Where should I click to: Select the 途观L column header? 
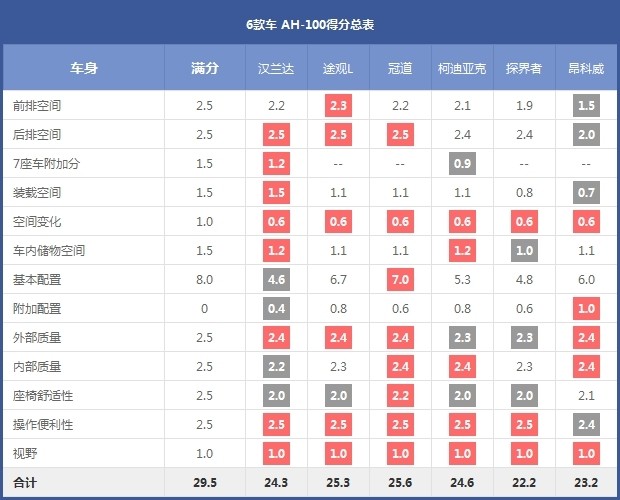pyautogui.click(x=337, y=69)
